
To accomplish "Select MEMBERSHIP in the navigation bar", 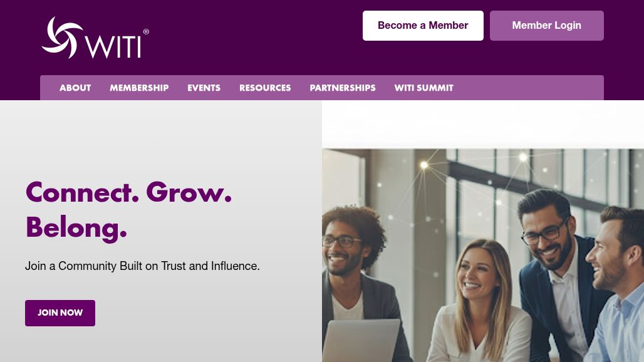I will (139, 88).
